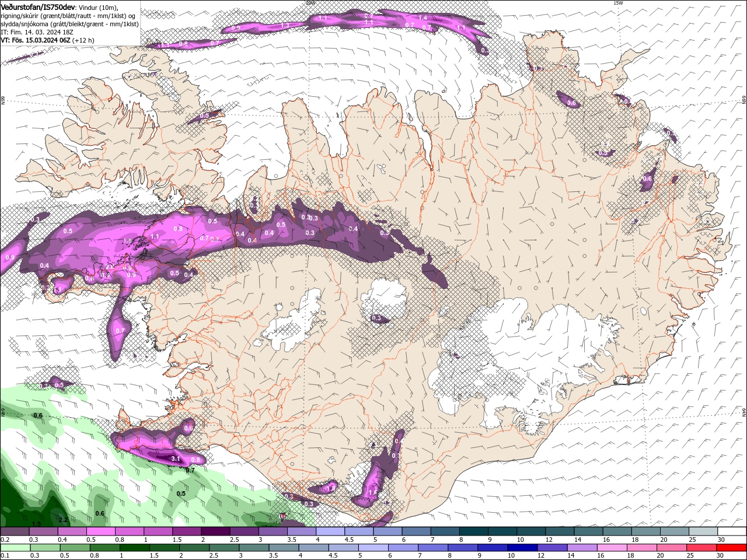Click the white ice cap holding the 0.3 value
This screenshot has width=747, height=560.
pyautogui.click(x=383, y=299)
